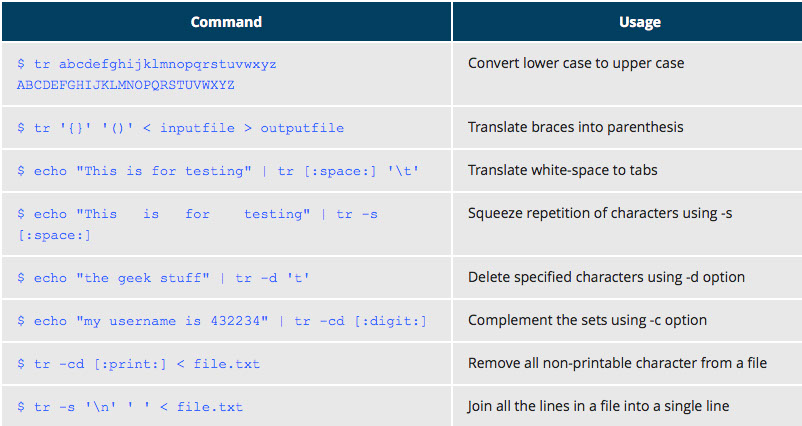Select "Delete specified characters using -d option" text
802x426 pixels.
606,277
